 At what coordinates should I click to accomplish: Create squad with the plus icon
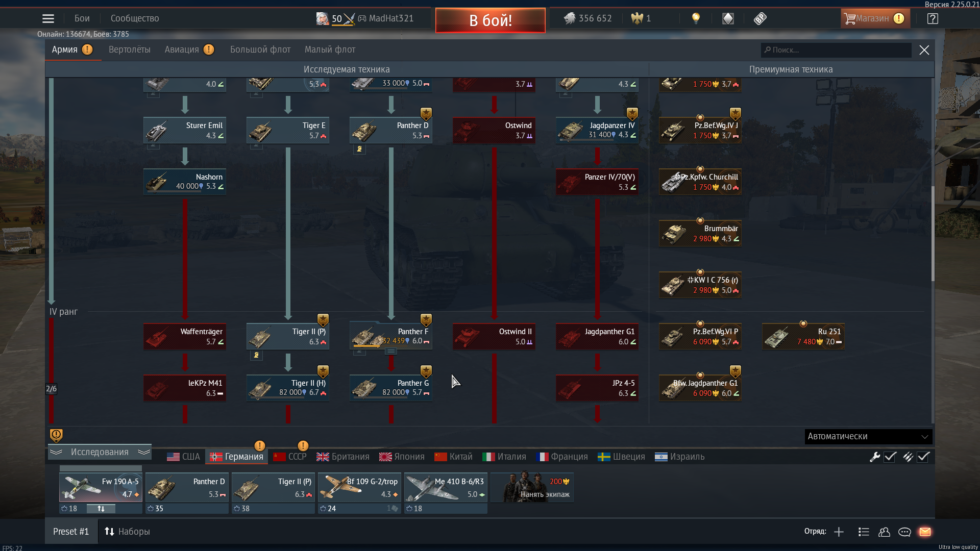[x=839, y=532]
